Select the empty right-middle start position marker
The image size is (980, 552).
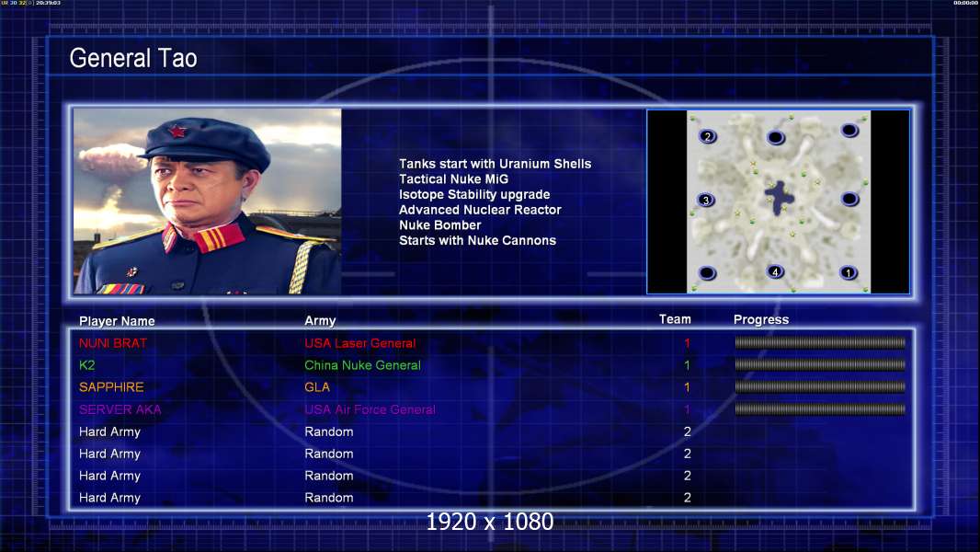click(849, 199)
